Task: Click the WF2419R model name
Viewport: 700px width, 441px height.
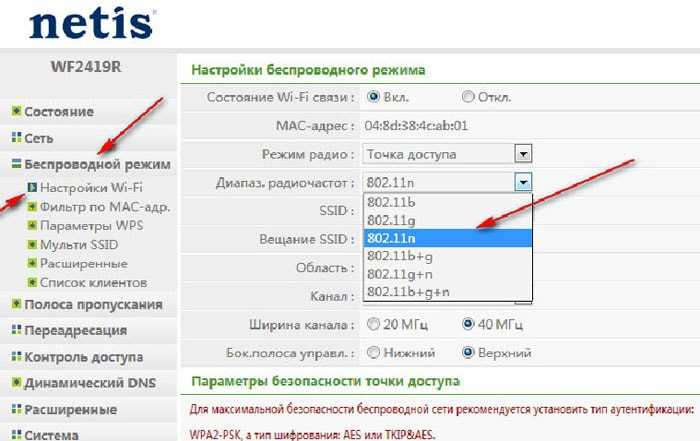Action: [86, 67]
